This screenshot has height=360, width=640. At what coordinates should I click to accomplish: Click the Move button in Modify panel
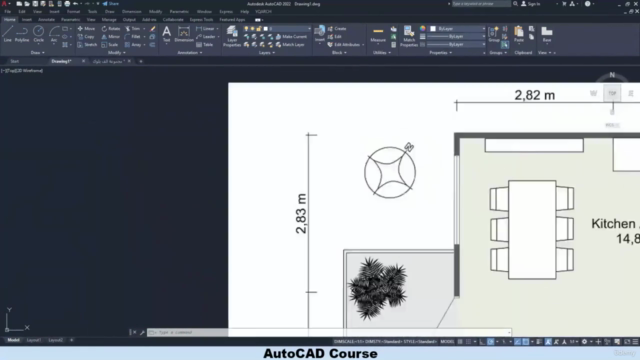pyautogui.click(x=86, y=29)
